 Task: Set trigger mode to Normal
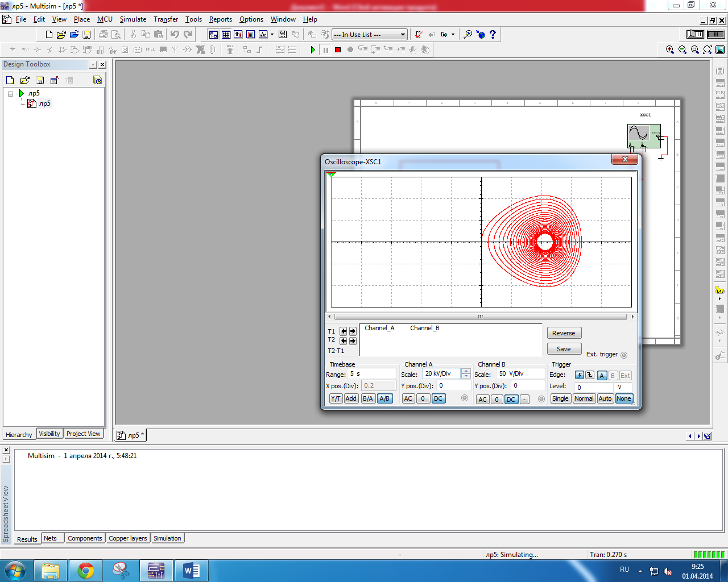584,399
